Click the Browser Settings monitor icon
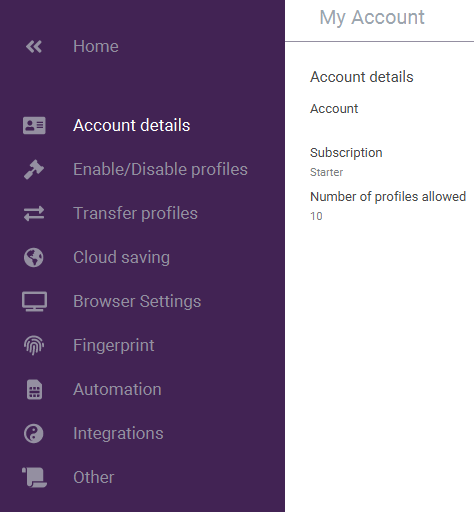474x512 pixels. coord(34,301)
